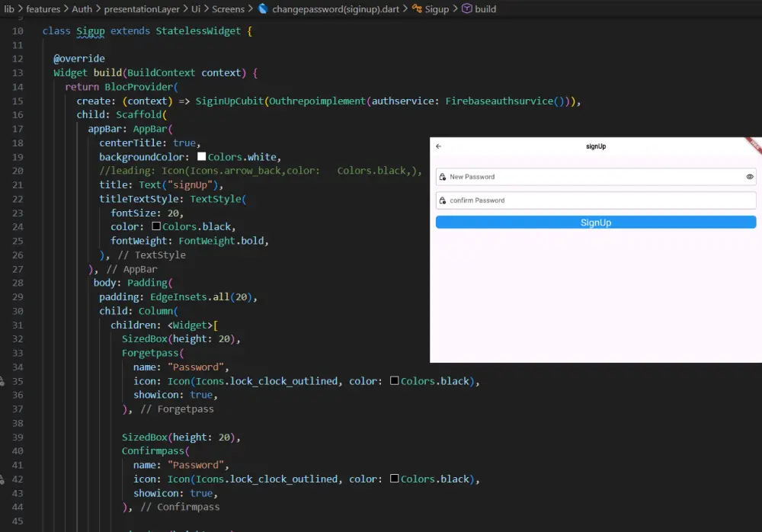Select the 'build' method breadcrumb
The height and width of the screenshot is (532, 762).
coord(485,8)
